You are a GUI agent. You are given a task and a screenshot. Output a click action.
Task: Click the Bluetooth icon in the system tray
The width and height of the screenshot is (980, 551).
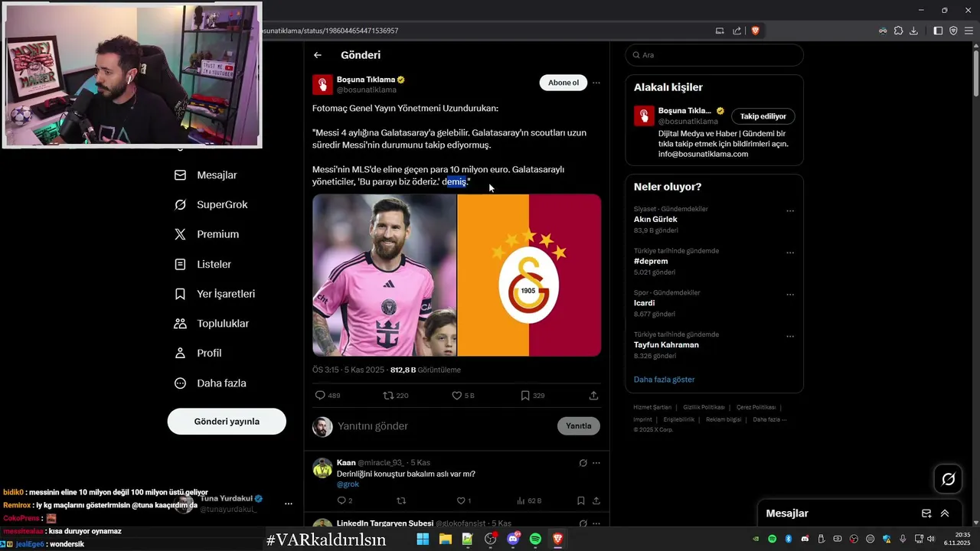788,540
